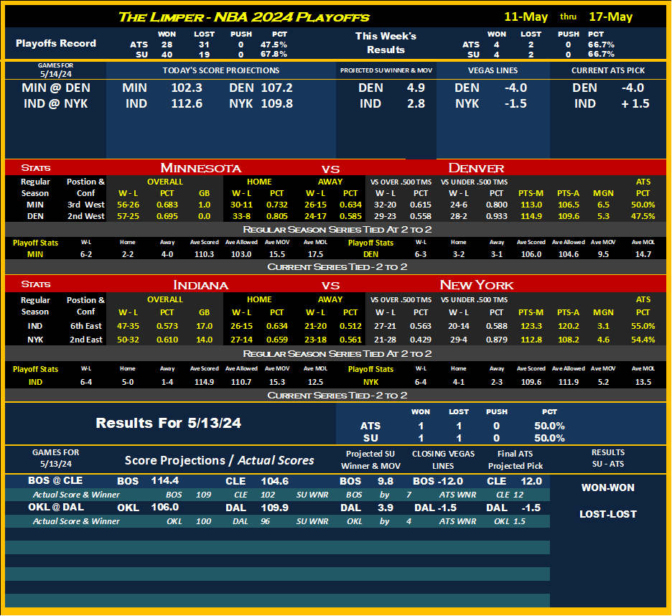Viewport: 672px width, 616px height.
Task: Click the "This Week's Results" label
Action: click(386, 43)
